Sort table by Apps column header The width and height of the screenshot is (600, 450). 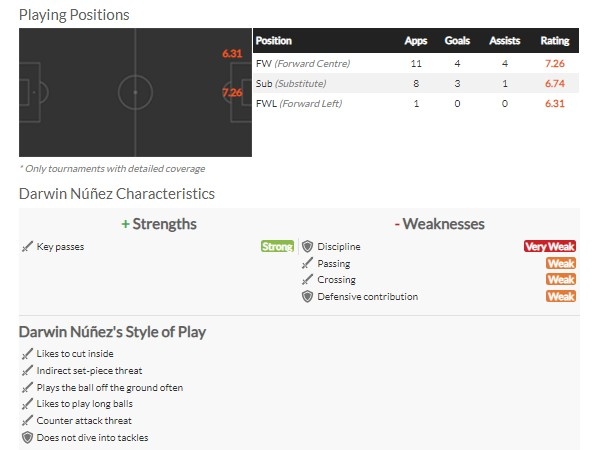coord(416,41)
